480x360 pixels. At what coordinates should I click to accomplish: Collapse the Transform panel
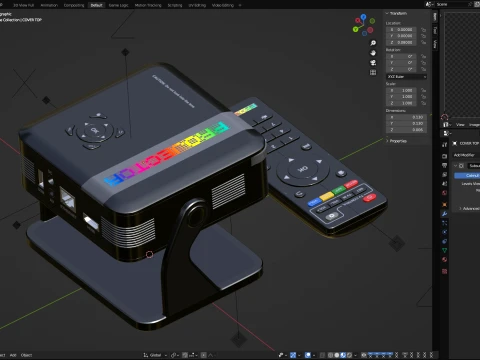387,13
